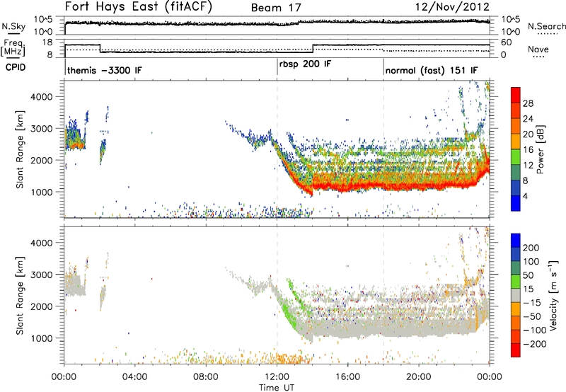
Task: Click the dotted line sample under Nave
Action: click(x=539, y=57)
